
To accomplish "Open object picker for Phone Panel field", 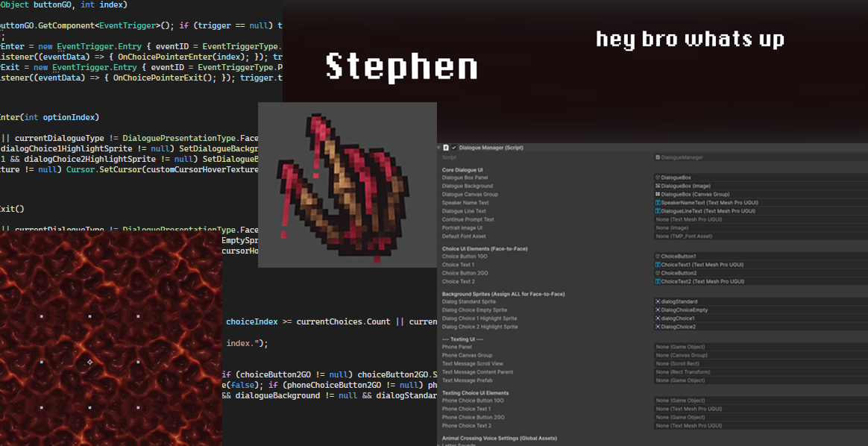I will [863, 347].
